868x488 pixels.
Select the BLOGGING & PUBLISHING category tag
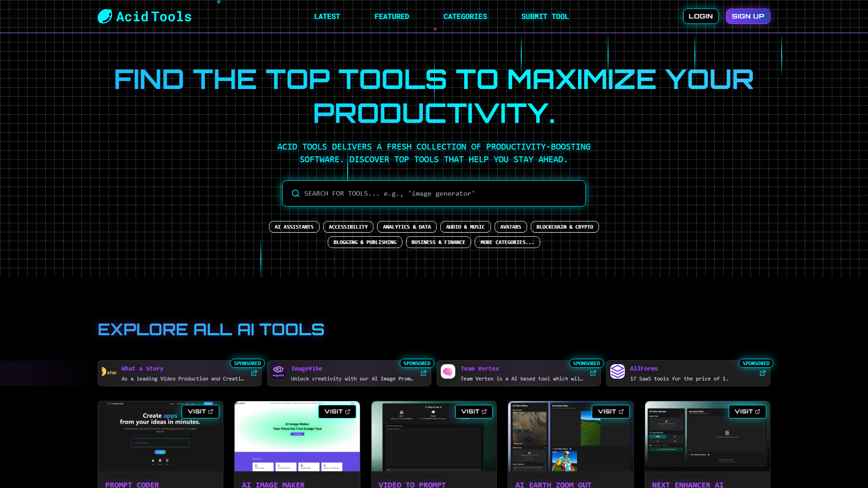[365, 242]
